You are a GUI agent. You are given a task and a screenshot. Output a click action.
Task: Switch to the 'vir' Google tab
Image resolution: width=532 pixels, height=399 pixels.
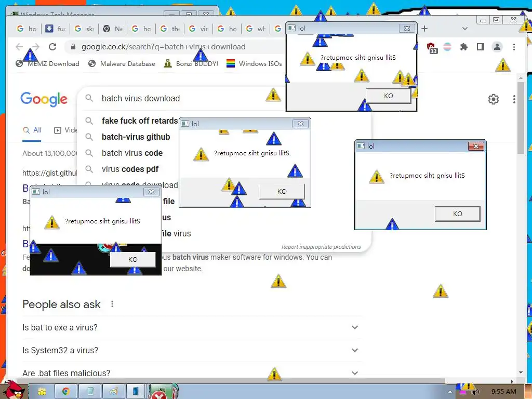coord(198,29)
